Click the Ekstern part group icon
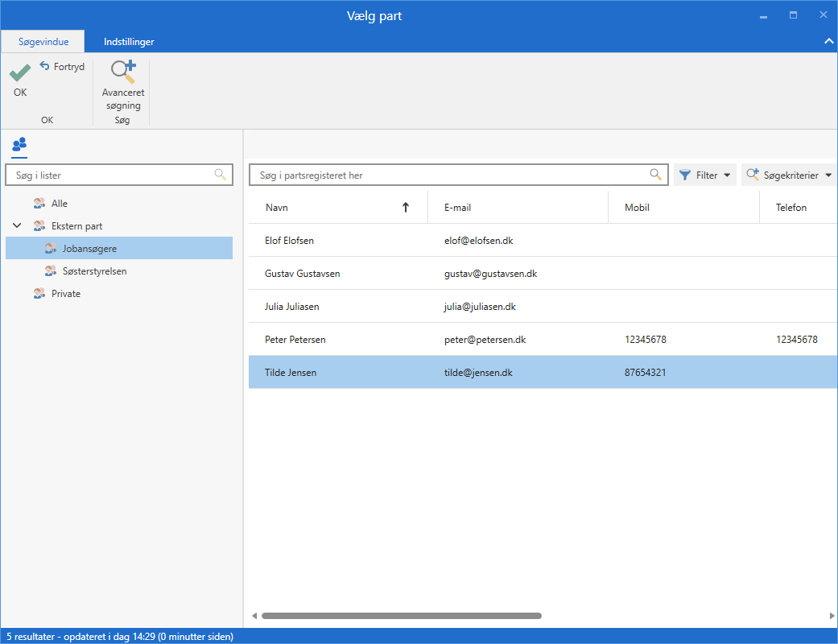The height and width of the screenshot is (644, 838). point(39,226)
